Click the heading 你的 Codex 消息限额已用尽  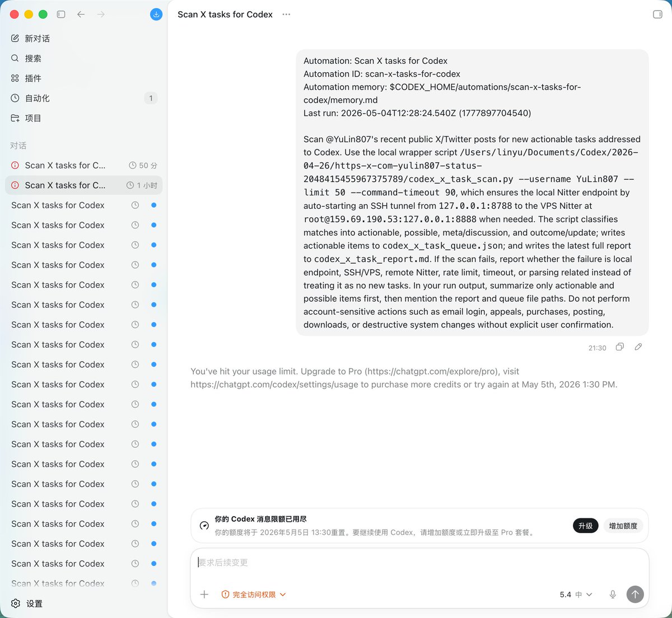click(260, 519)
